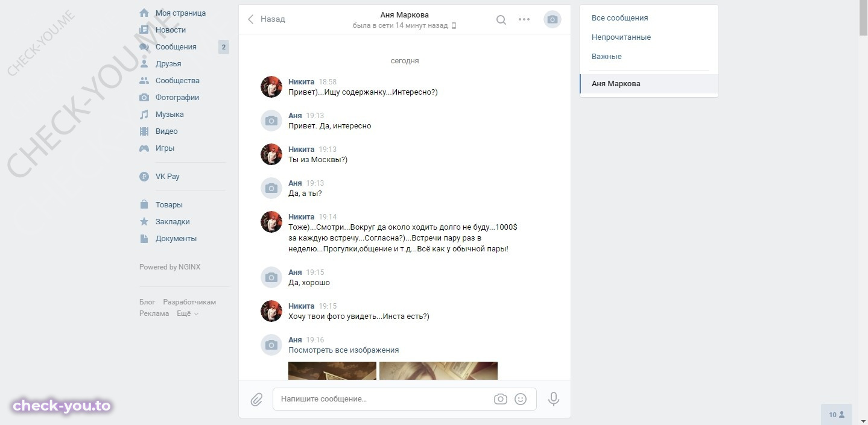Click sender name Никита at 18:58 message
The height and width of the screenshot is (425, 868).
(x=301, y=82)
